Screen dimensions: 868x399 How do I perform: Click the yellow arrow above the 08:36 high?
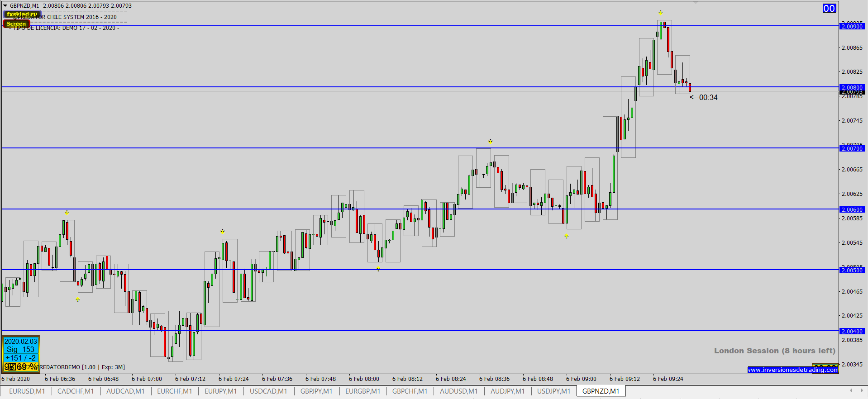490,141
